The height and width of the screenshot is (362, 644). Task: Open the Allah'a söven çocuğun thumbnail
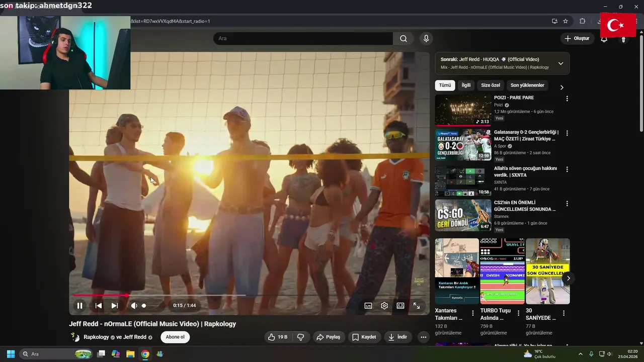point(463,181)
